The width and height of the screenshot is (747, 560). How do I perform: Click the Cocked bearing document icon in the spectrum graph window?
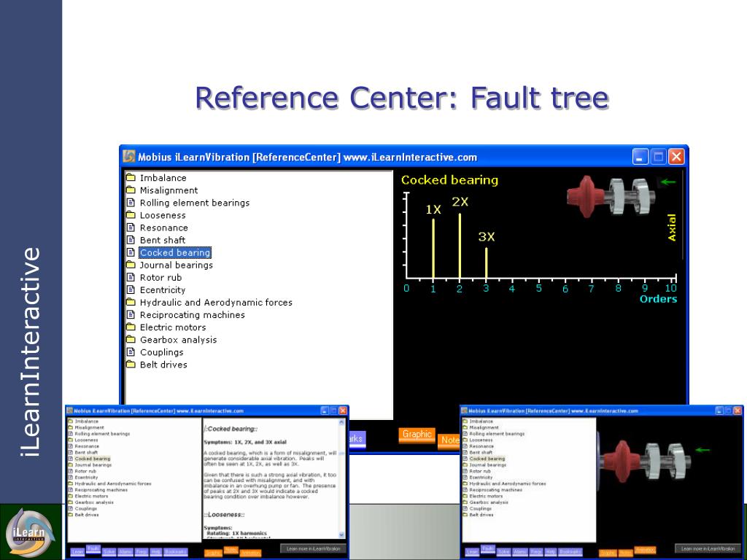coord(131,252)
